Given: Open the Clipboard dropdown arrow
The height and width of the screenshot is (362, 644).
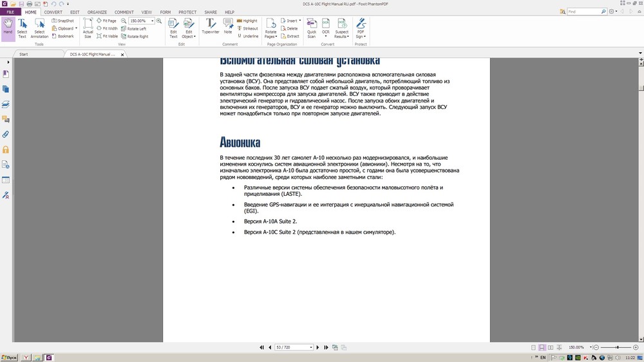Looking at the screenshot, I should click(77, 28).
